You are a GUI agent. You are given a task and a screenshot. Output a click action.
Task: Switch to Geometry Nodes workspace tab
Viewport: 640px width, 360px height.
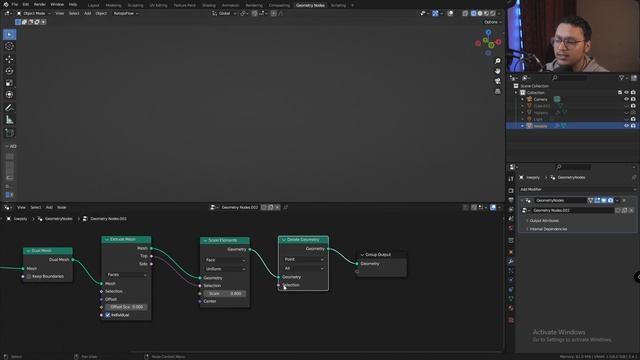click(x=310, y=5)
